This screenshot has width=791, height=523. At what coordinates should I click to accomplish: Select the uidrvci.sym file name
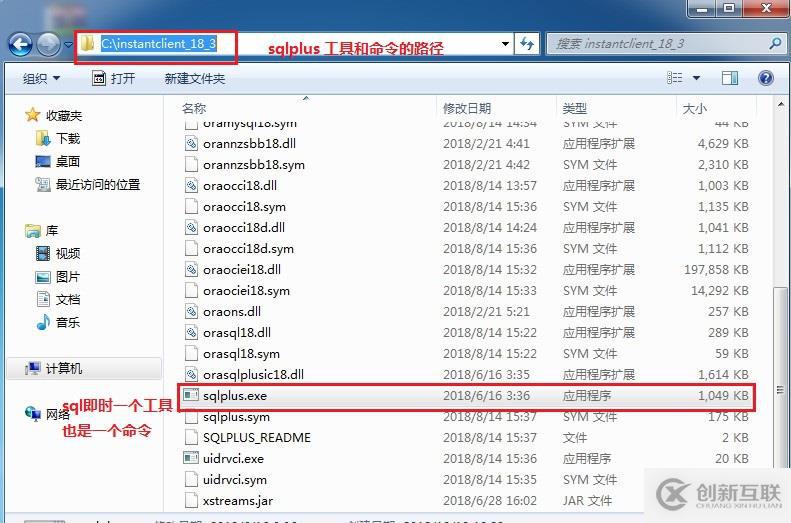pyautogui.click(x=235, y=480)
